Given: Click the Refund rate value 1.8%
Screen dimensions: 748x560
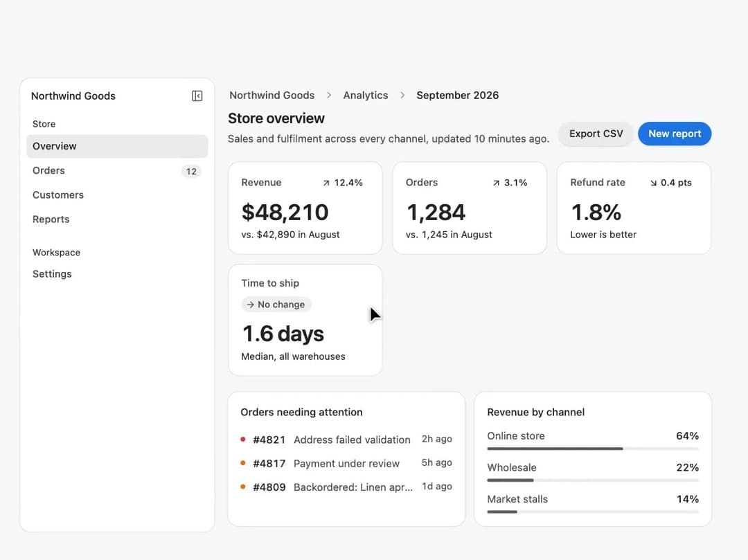Looking at the screenshot, I should coord(596,213).
